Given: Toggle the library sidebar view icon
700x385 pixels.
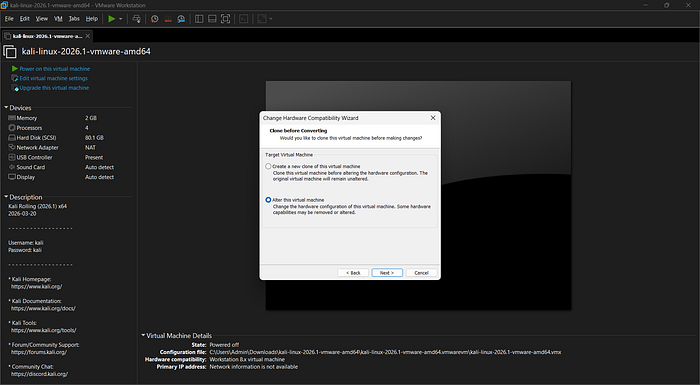Looking at the screenshot, I should tap(199, 19).
